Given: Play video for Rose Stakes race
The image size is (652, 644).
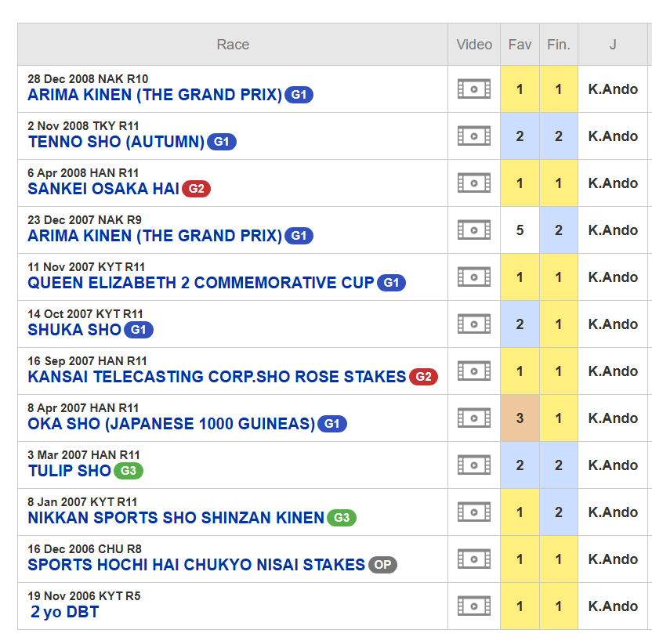Looking at the screenshot, I should (x=473, y=371).
